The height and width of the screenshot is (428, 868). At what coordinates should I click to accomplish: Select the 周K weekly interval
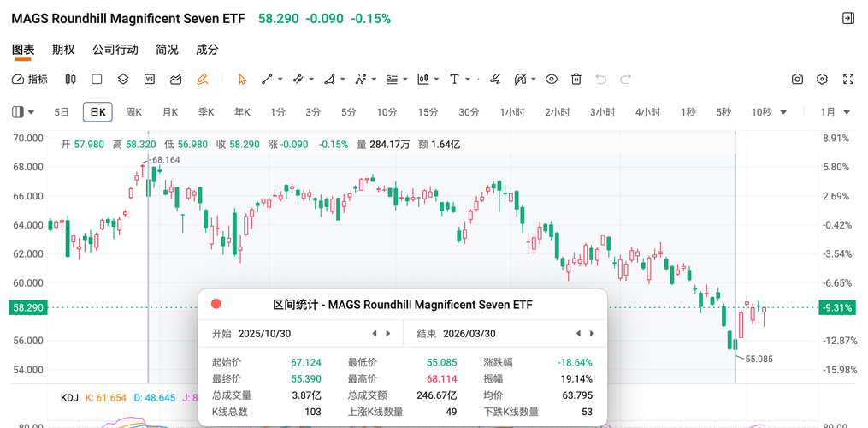click(133, 112)
